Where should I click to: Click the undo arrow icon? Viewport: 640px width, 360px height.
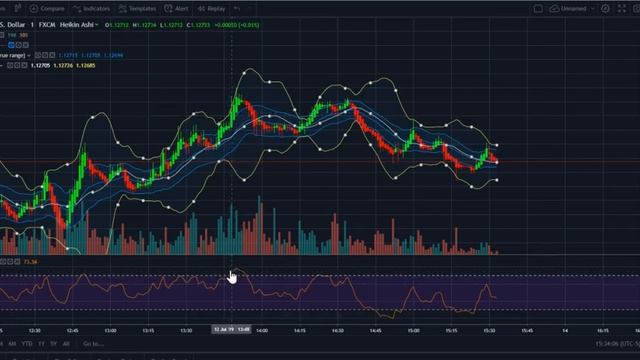pyautogui.click(x=237, y=9)
